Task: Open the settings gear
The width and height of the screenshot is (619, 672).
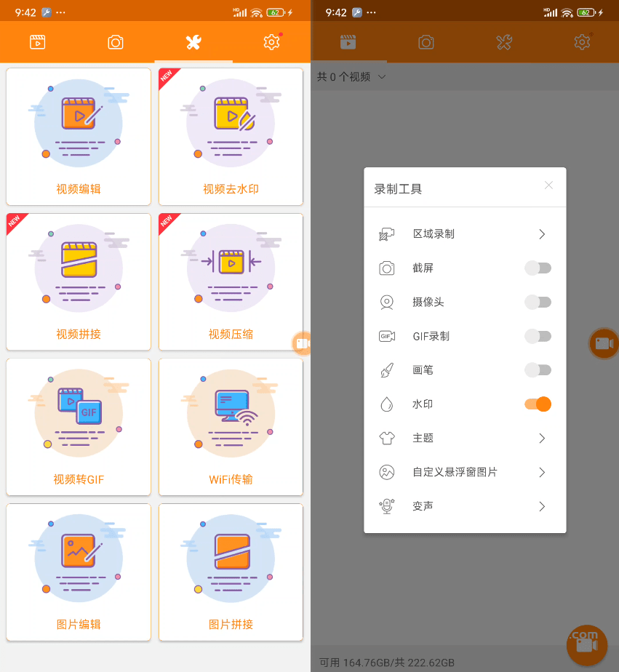Action: tap(271, 41)
